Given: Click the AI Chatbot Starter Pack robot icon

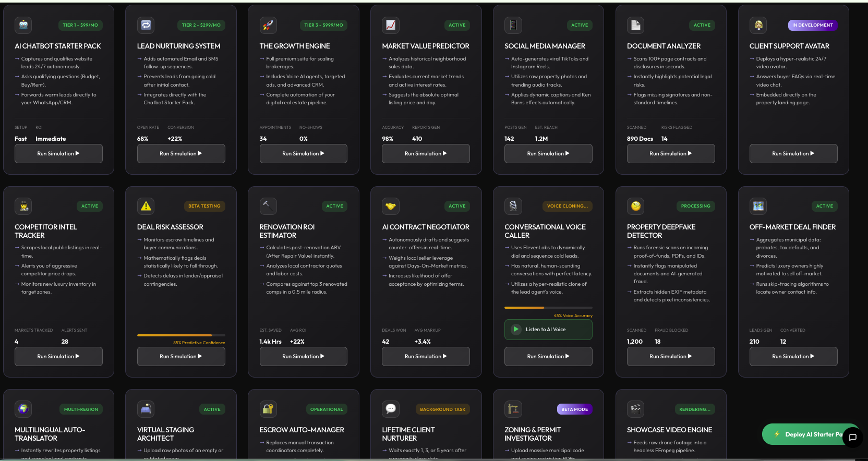Looking at the screenshot, I should 23,25.
